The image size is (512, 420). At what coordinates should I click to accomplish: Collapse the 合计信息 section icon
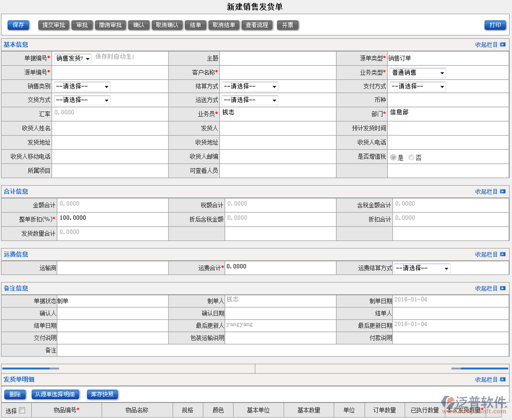tap(503, 192)
